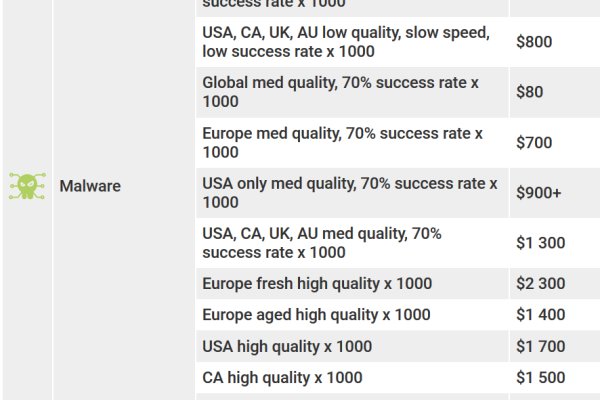Click the Global med quality description

(340, 92)
